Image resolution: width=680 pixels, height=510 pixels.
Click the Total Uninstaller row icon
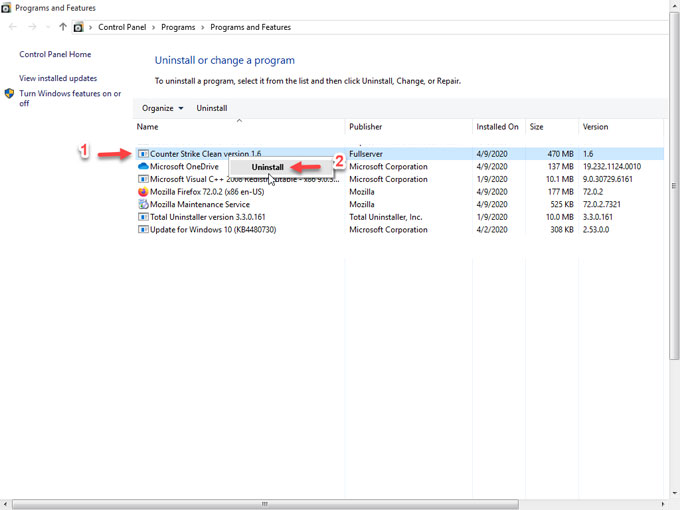point(143,216)
